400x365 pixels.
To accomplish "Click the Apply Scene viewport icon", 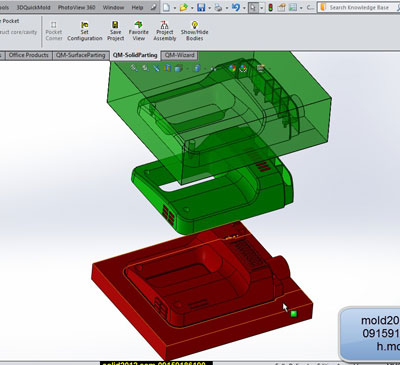I will 243,68.
